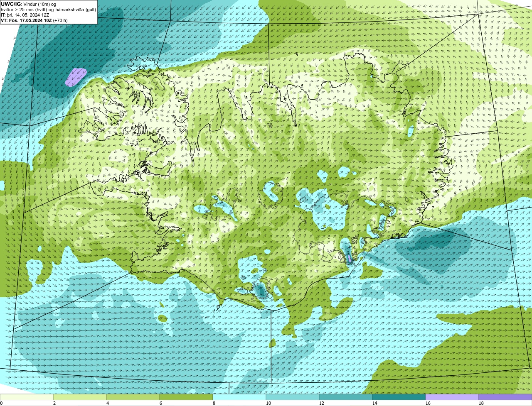Select the 16–18 m/s lavender swatch
The width and height of the screenshot is (532, 406).
pyautogui.click(x=452, y=397)
